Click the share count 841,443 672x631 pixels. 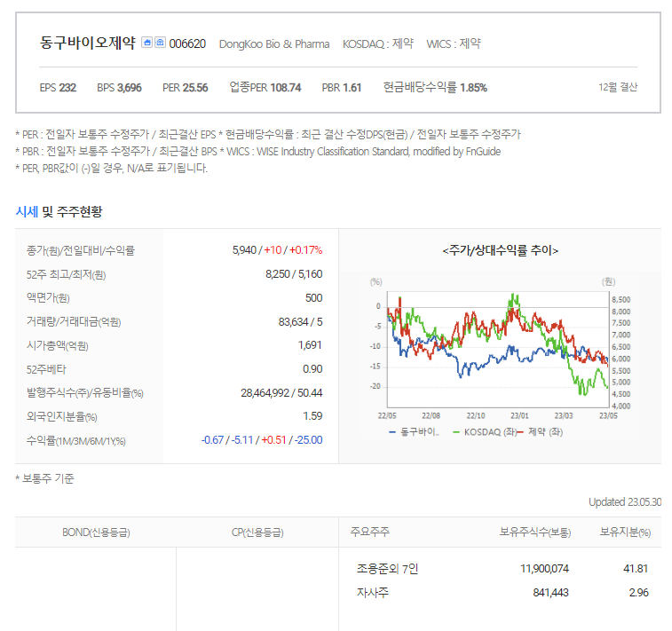click(550, 593)
